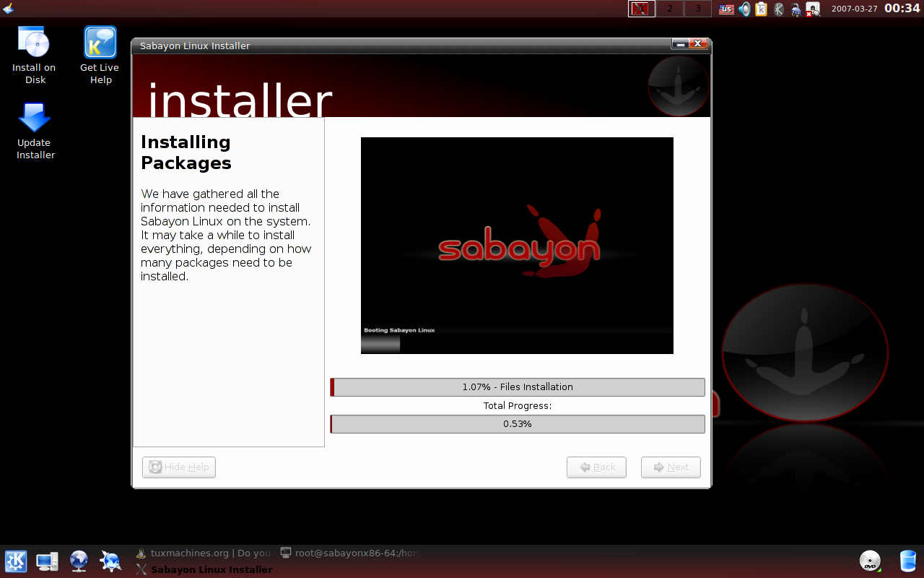Click the Files Installation progress bar
Screen dimensions: 924x578
(518, 387)
